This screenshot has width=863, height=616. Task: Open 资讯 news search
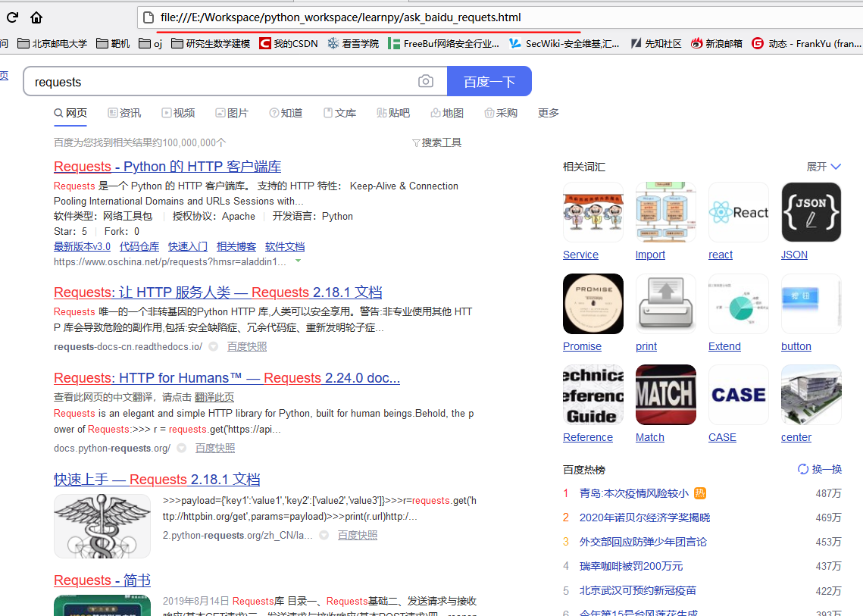124,112
